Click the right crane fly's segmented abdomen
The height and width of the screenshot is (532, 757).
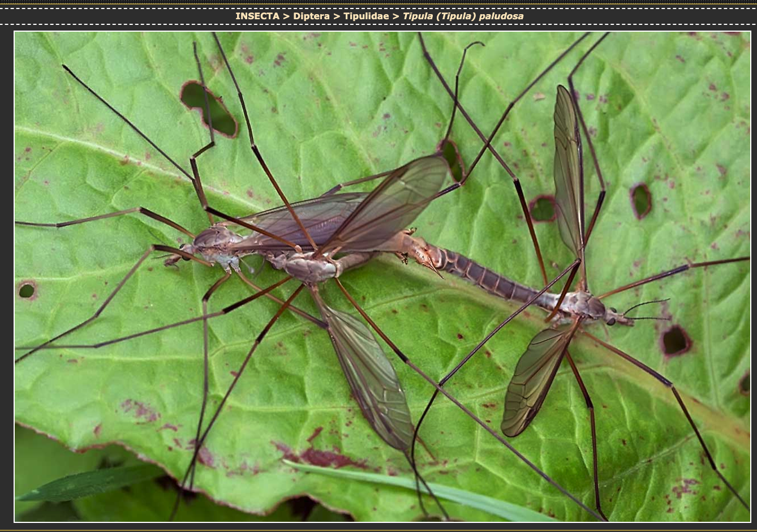tap(487, 278)
